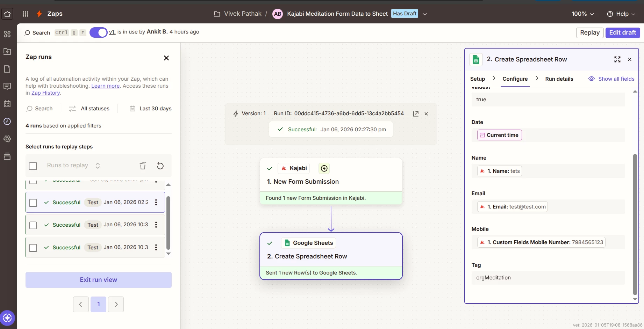The width and height of the screenshot is (644, 329).
Task: Close the Zap runs panel
Action: pos(166,58)
